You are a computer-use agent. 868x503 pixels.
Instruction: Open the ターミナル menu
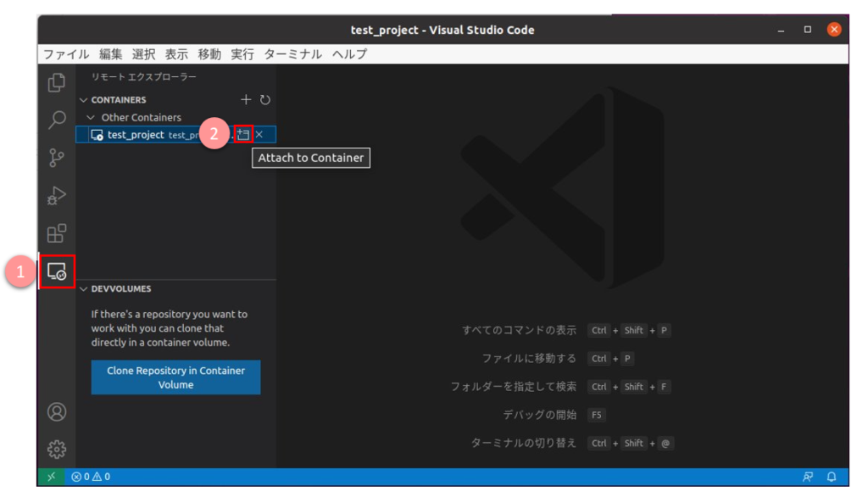292,53
